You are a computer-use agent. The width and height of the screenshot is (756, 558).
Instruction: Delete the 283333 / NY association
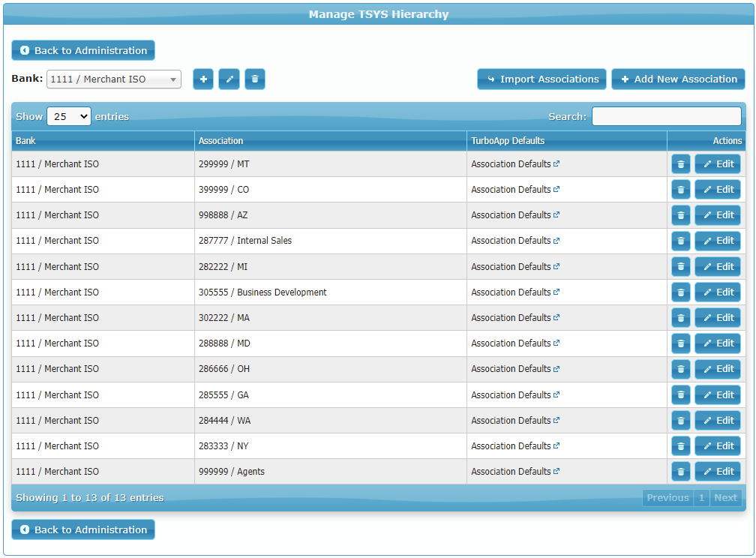click(x=681, y=446)
